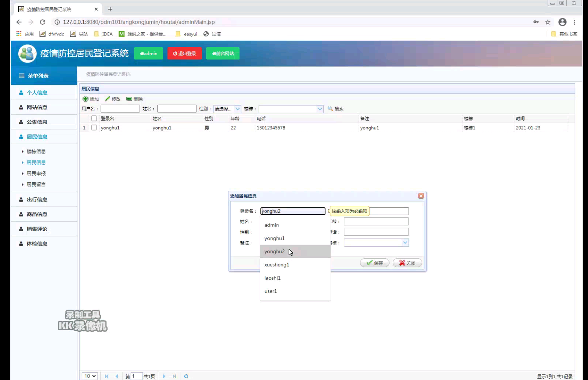Open the front site via 前台网站
588x380 pixels.
click(x=223, y=53)
